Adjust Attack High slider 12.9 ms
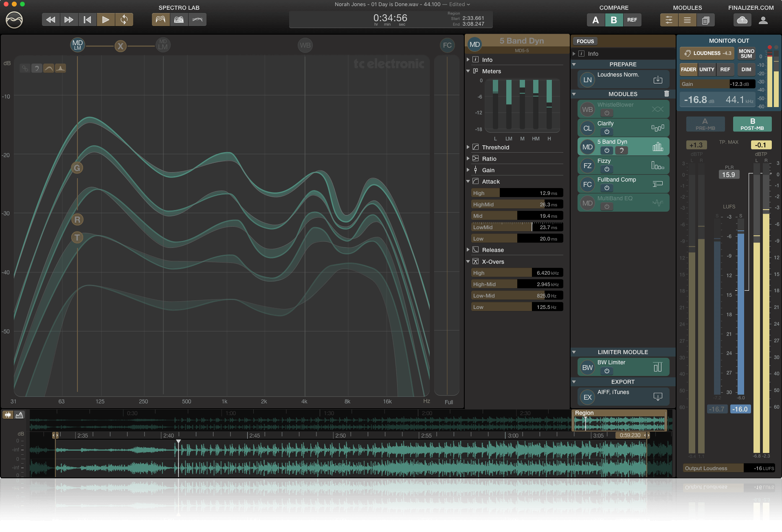The image size is (782, 532). (x=517, y=193)
